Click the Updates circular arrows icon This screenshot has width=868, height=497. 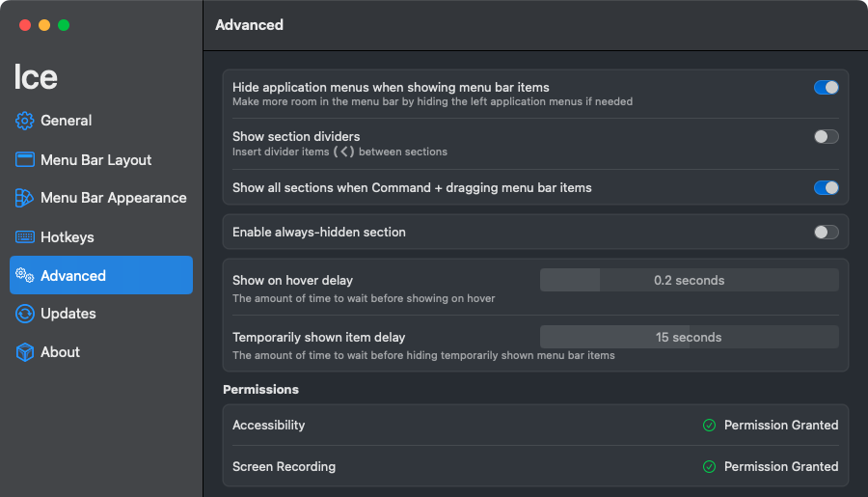[x=24, y=314]
